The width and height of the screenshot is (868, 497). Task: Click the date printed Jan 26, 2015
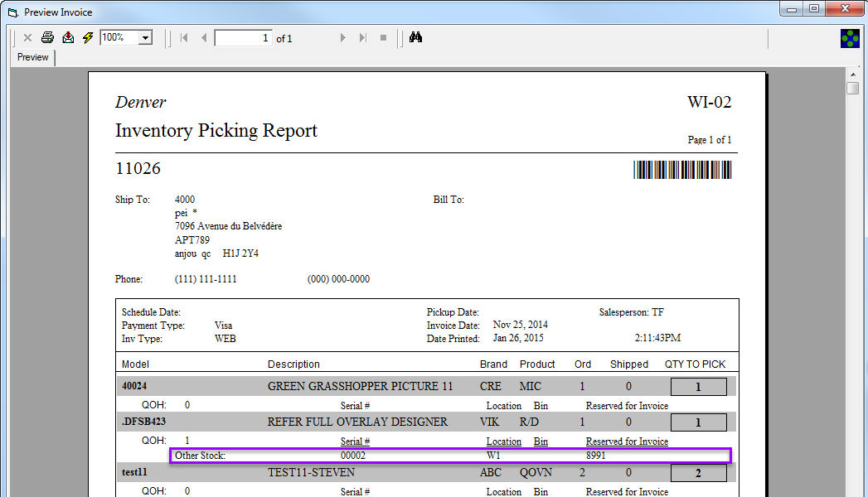(x=518, y=338)
